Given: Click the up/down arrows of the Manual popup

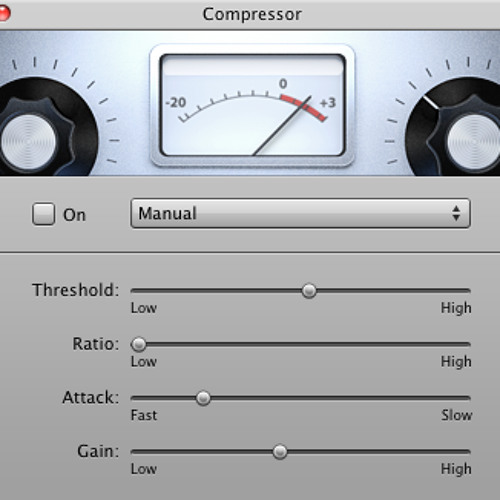Looking at the screenshot, I should pos(456,213).
